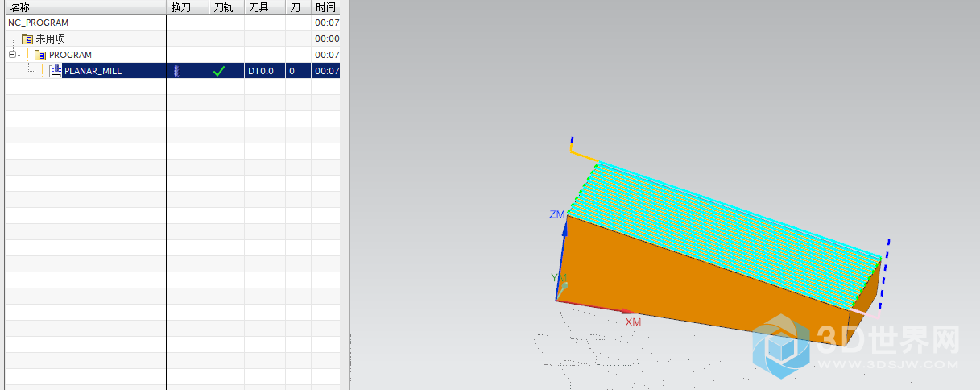Select the NC_PROGRAM root node
Image resolution: width=980 pixels, height=390 pixels.
pyautogui.click(x=38, y=23)
